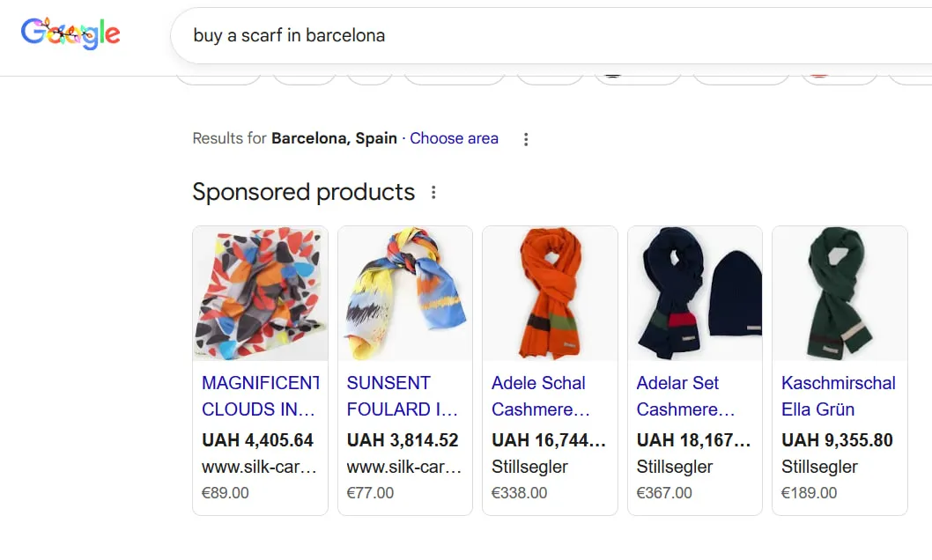932x560 pixels.
Task: Open the Sponsored products three-dot menu
Action: [x=433, y=192]
